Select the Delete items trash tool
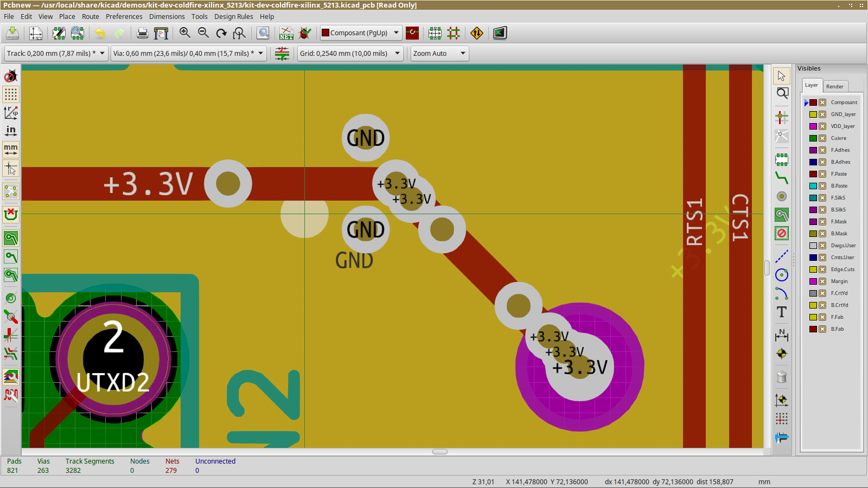The image size is (868, 488). click(x=781, y=377)
